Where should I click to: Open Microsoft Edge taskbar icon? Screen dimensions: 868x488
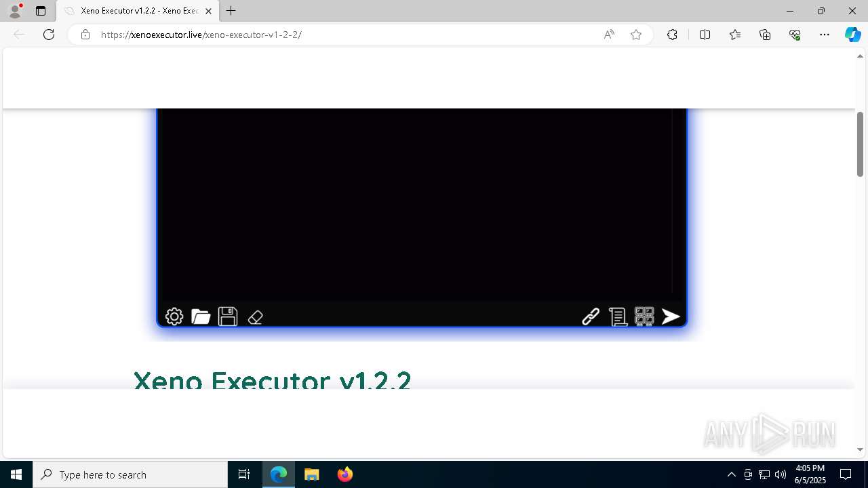[x=279, y=474]
